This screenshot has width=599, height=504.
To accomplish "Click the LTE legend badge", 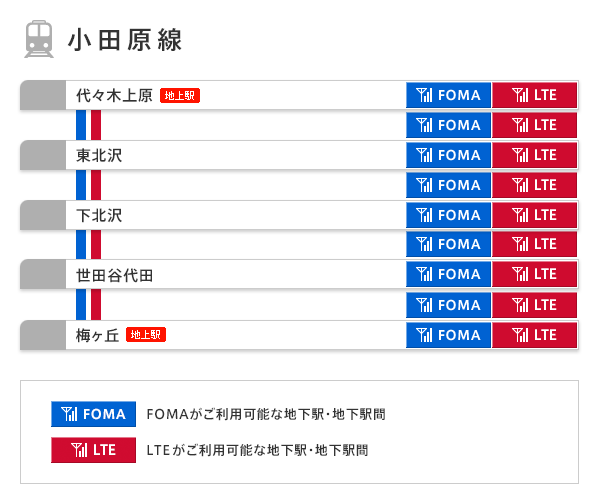I will pyautogui.click(x=94, y=450).
